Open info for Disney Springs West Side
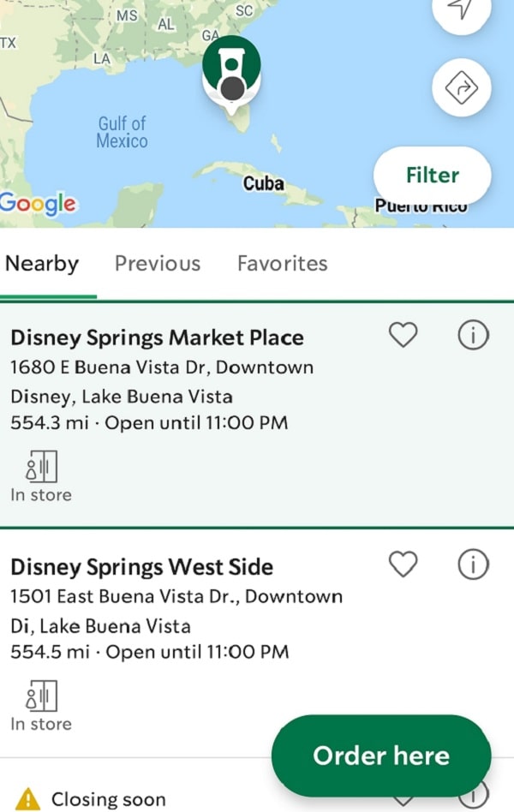This screenshot has height=812, width=514. click(x=473, y=564)
